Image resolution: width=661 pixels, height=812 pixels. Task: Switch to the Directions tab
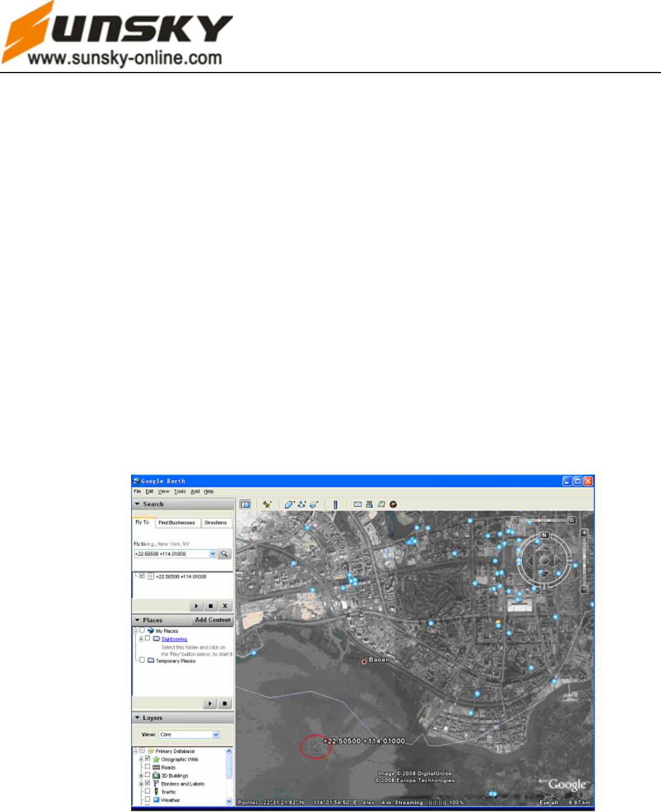pyautogui.click(x=215, y=523)
